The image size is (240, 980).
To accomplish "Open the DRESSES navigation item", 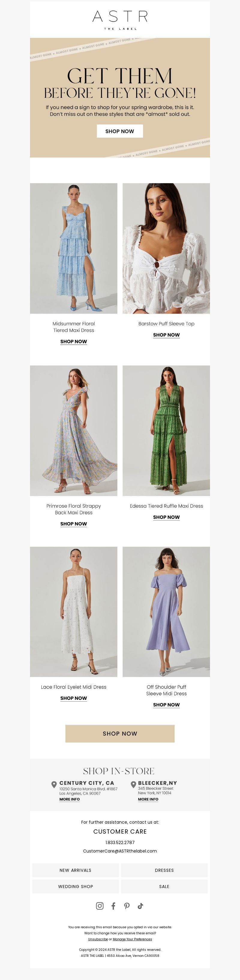I will pyautogui.click(x=164, y=870).
